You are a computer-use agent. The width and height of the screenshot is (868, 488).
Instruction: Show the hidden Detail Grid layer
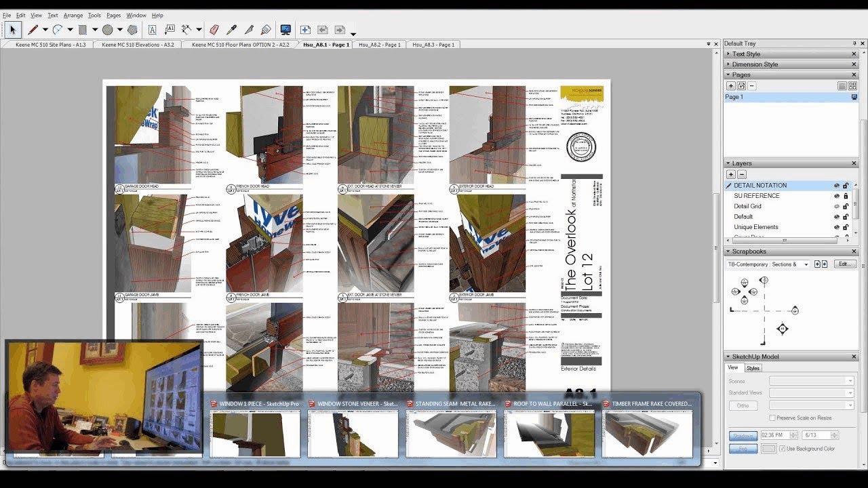836,206
